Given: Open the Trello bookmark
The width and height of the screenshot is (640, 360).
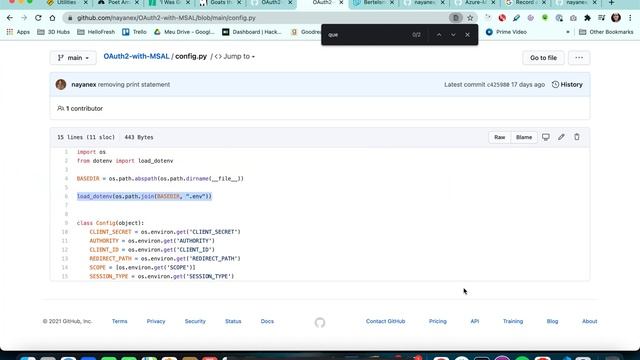Looking at the screenshot, I should pos(134,32).
